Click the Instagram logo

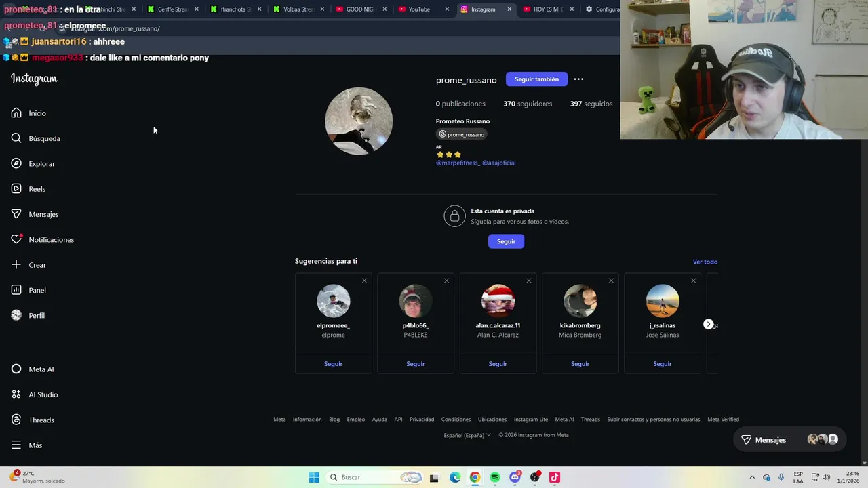34,79
